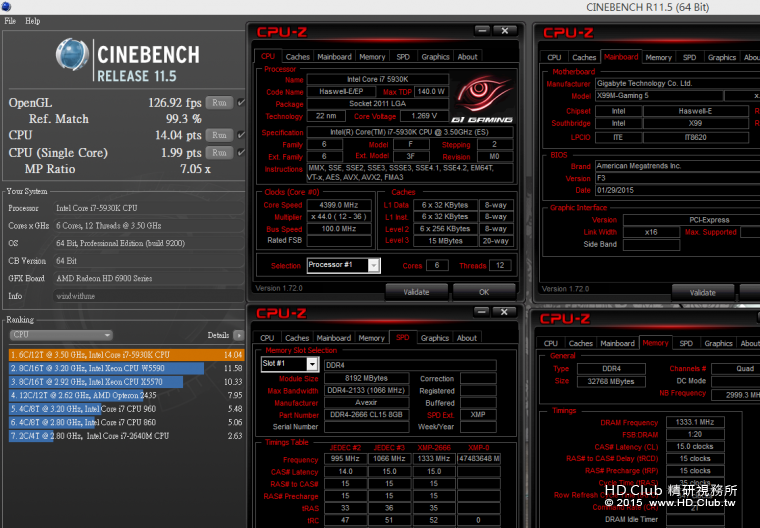This screenshot has width=760, height=528.
Task: Open the Help menu in Cinebench
Action: coord(32,21)
